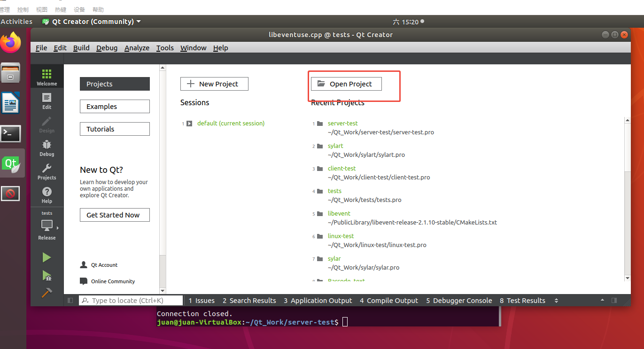Build project with hammer icon

(47, 292)
